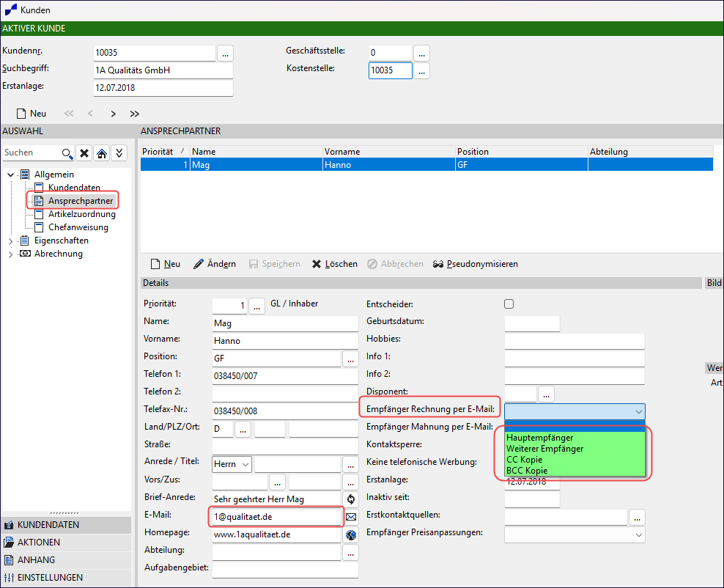The image size is (724, 588).
Task: Collapse the Allgemein tree node
Action: (10, 174)
